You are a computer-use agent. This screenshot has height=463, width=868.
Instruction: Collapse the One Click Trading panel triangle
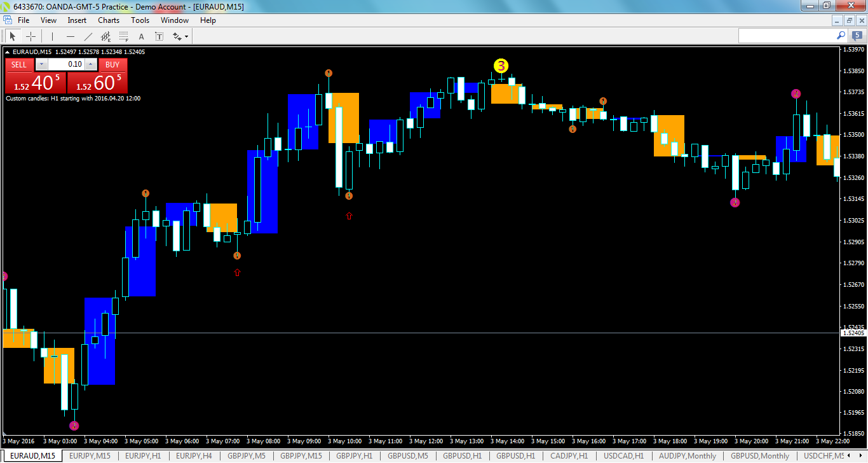8,52
